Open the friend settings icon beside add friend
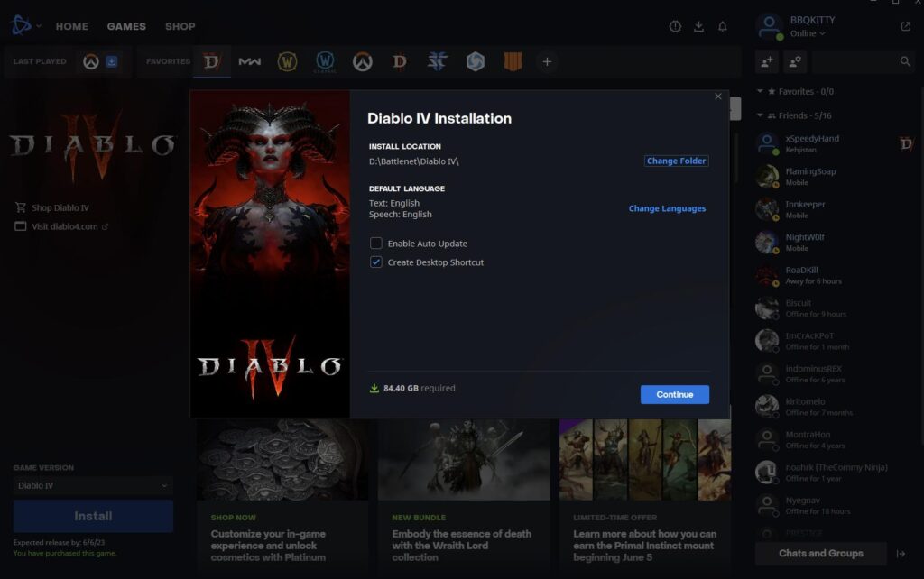Image resolution: width=924 pixels, height=579 pixels. [795, 61]
